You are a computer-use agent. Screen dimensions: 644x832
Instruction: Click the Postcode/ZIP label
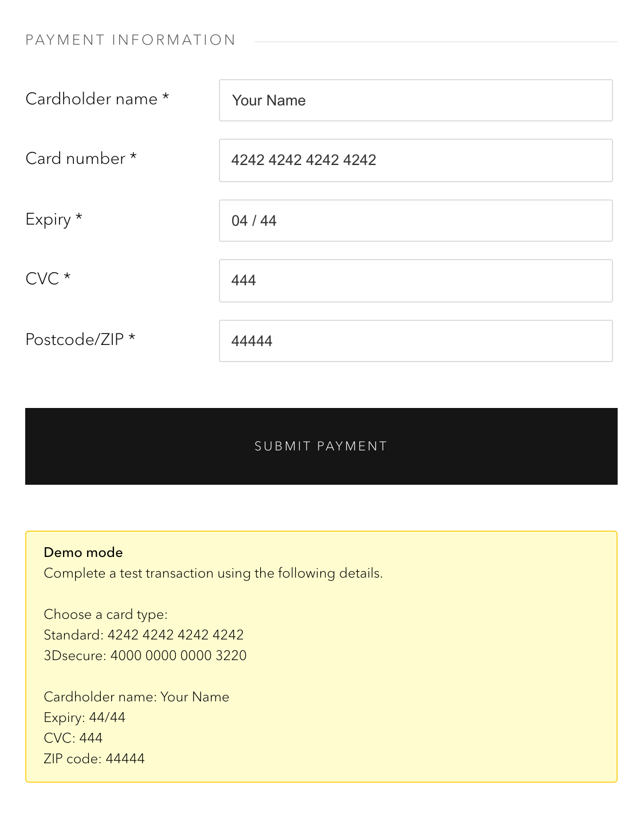click(81, 340)
